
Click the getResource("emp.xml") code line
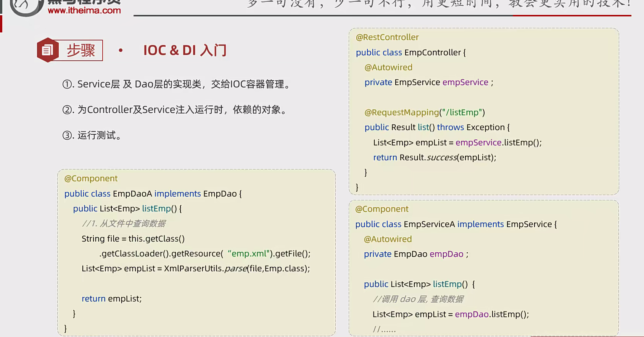[205, 254]
